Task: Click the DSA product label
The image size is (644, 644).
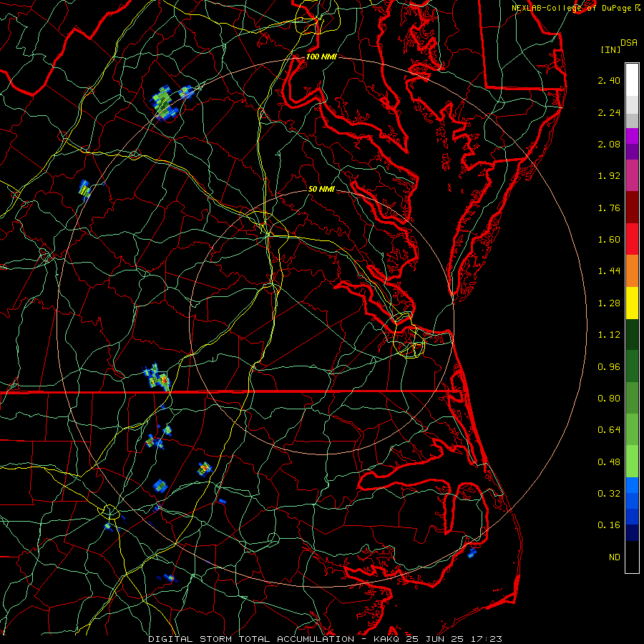Action: tap(629, 42)
